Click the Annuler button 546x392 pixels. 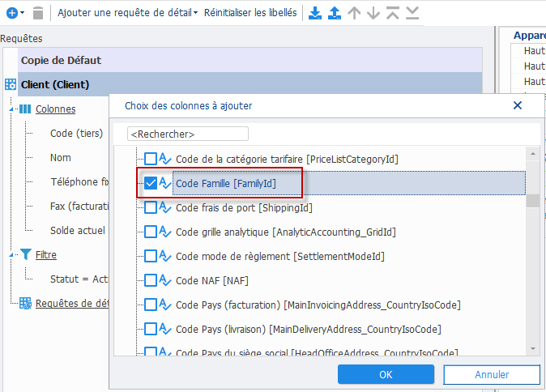(x=492, y=374)
